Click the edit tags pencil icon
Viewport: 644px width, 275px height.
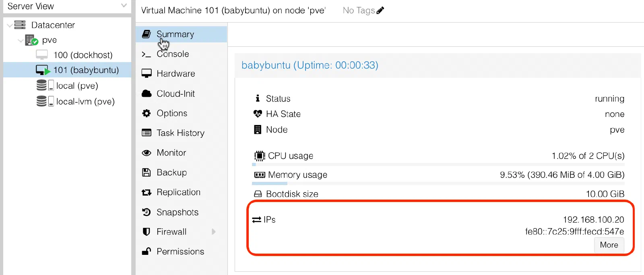[x=380, y=10]
